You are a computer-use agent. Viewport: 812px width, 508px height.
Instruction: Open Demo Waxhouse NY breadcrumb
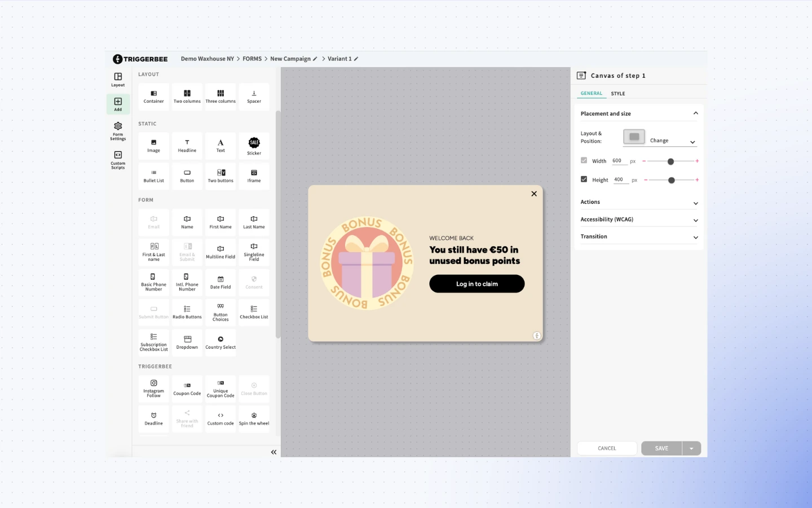coord(207,59)
